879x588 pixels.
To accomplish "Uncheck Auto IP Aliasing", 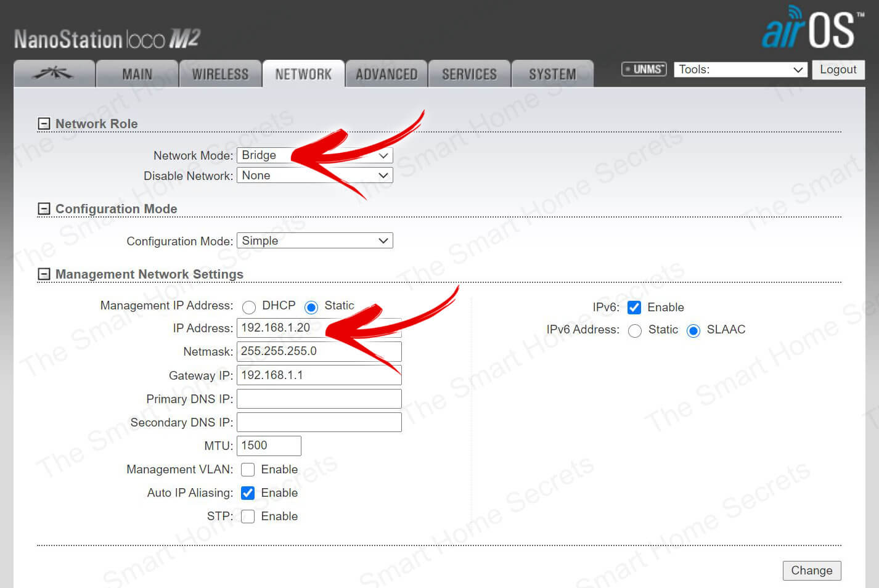I will (248, 493).
